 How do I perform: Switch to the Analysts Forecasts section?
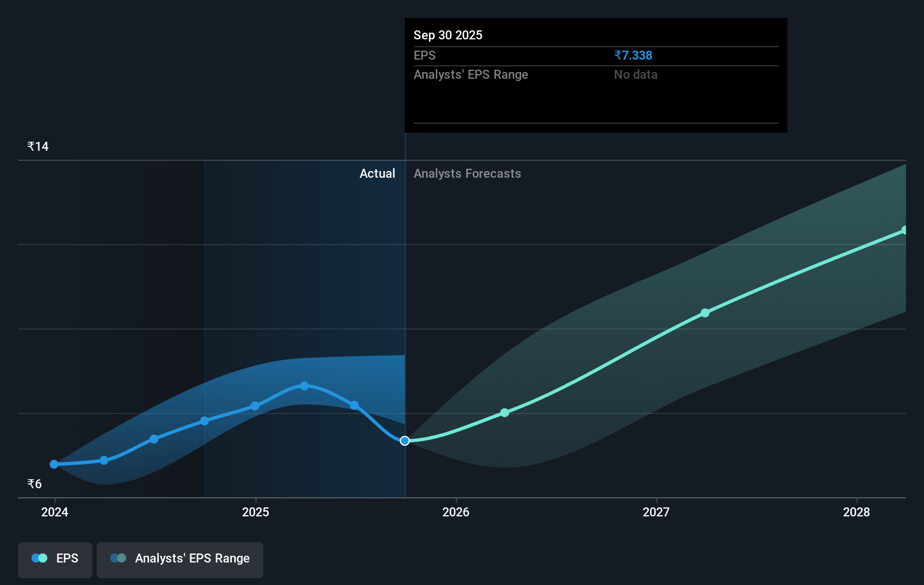pos(467,174)
